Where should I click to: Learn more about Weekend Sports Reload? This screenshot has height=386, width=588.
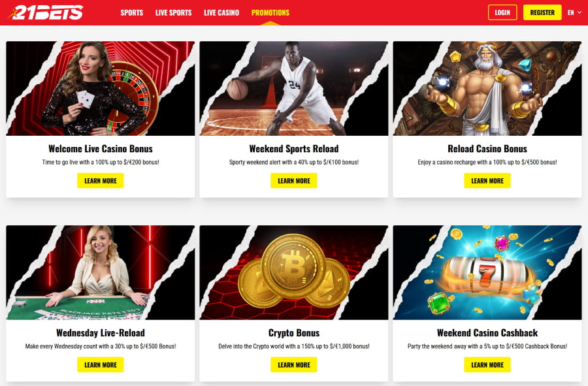294,181
